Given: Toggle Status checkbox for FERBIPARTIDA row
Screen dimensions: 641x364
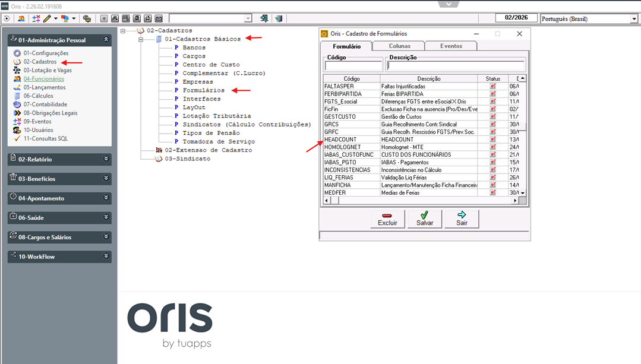Looking at the screenshot, I should 492,94.
